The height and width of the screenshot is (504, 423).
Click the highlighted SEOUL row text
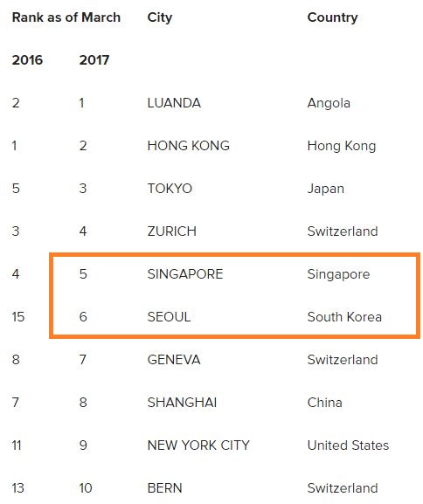(x=169, y=317)
